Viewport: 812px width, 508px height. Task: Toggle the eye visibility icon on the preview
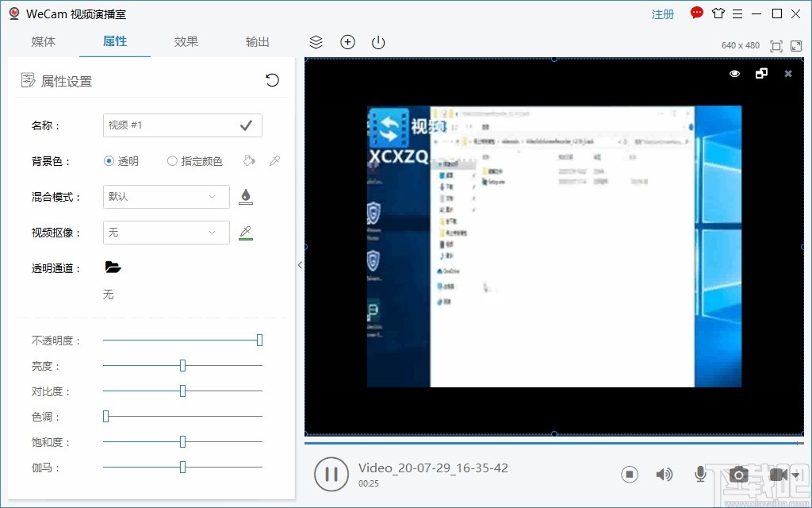(x=734, y=73)
